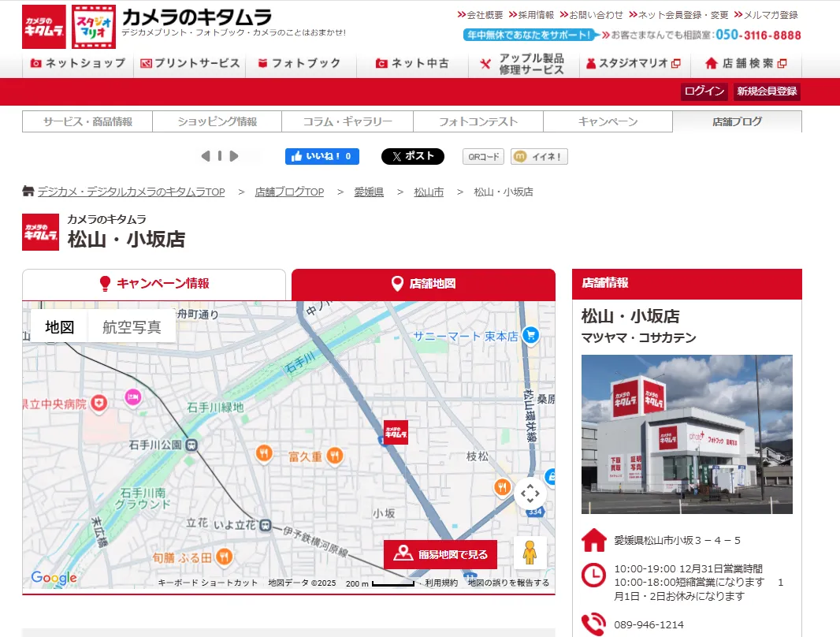Open 店舗検索 navigation item
The width and height of the screenshot is (840, 637).
[x=745, y=63]
